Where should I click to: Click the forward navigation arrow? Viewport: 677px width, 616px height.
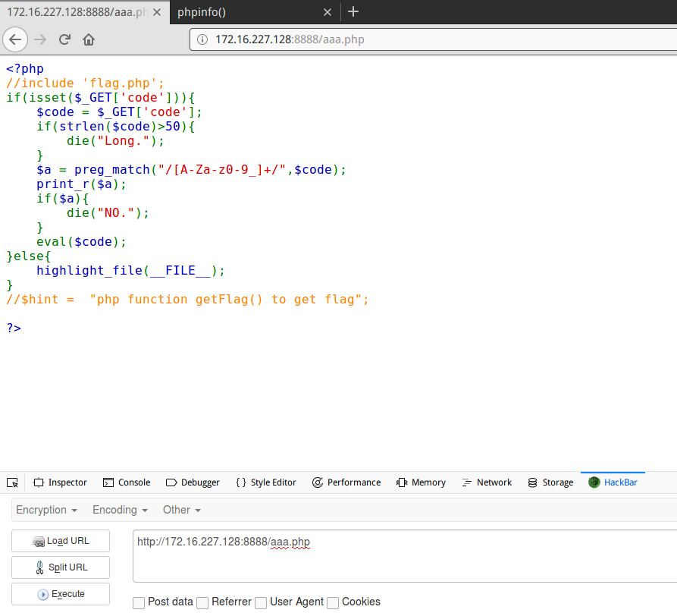pyautogui.click(x=40, y=39)
